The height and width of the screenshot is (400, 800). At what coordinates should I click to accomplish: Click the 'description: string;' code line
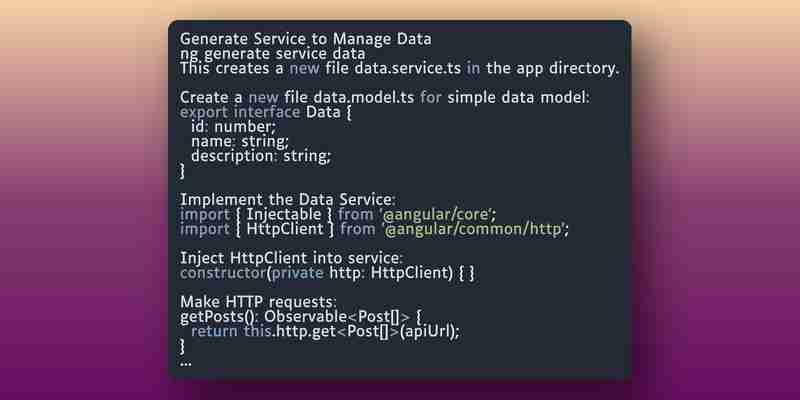tap(261, 156)
